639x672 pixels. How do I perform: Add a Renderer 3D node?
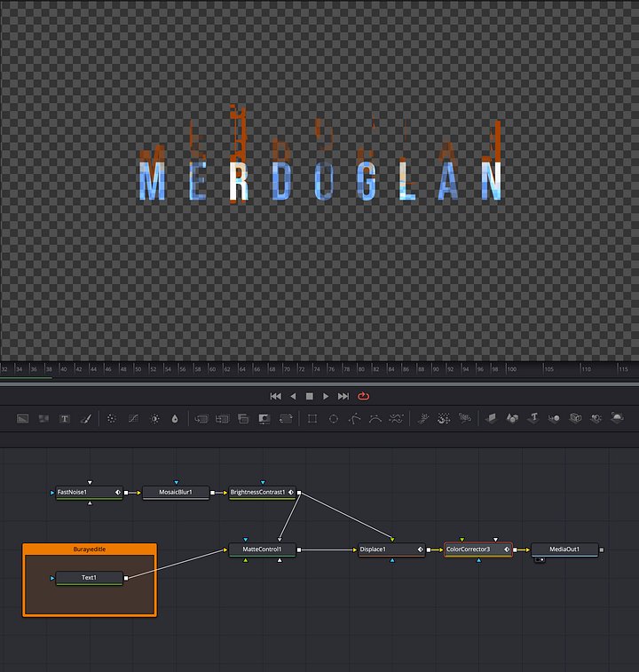click(x=617, y=417)
